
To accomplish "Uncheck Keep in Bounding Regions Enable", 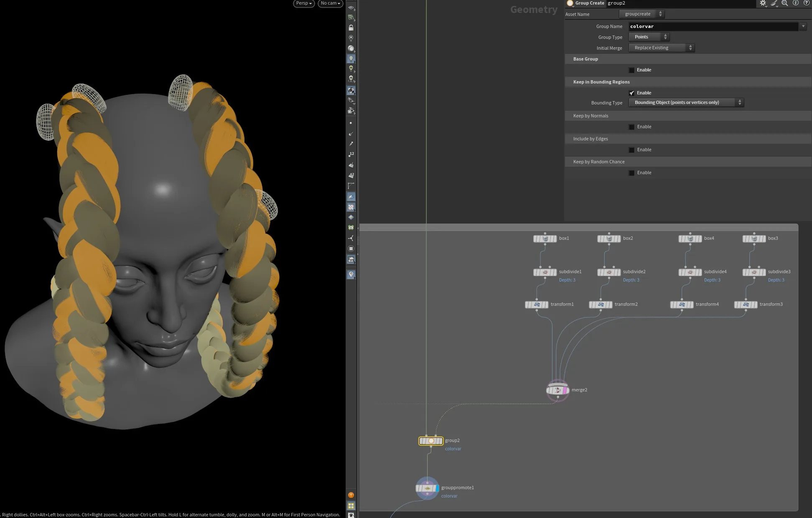I will pyautogui.click(x=631, y=93).
